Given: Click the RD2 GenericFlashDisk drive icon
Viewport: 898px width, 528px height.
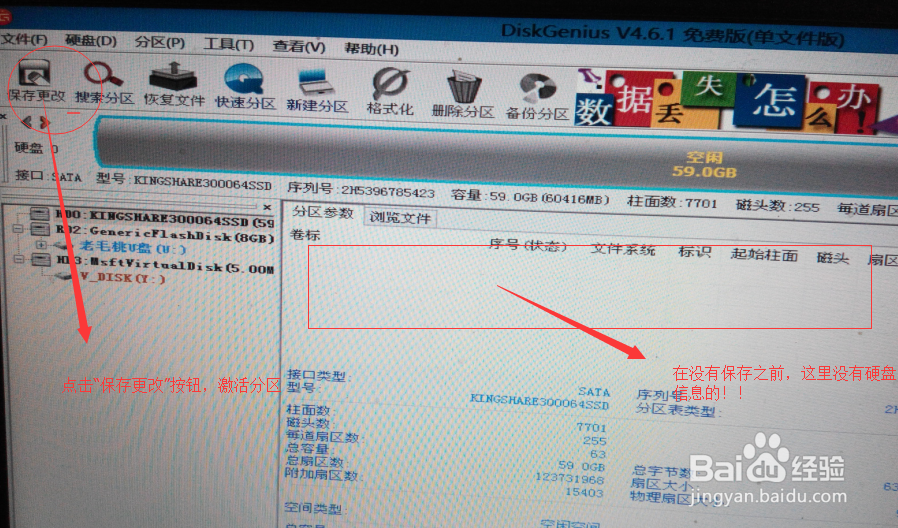Looking at the screenshot, I should [x=40, y=229].
